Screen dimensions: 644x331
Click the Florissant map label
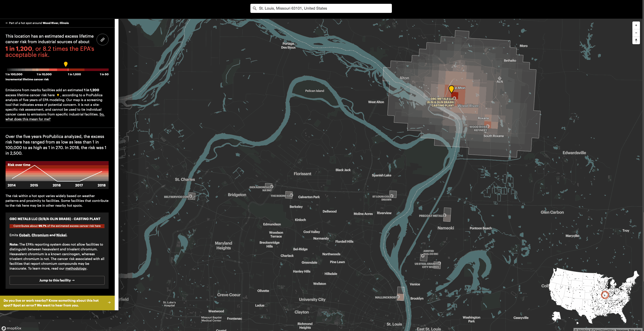[x=302, y=174]
